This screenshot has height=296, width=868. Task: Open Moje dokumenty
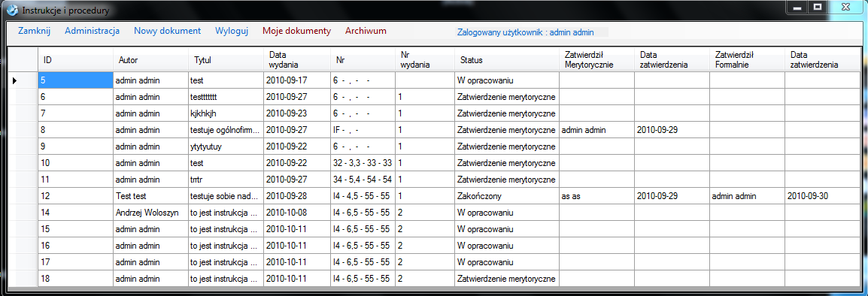click(x=296, y=31)
